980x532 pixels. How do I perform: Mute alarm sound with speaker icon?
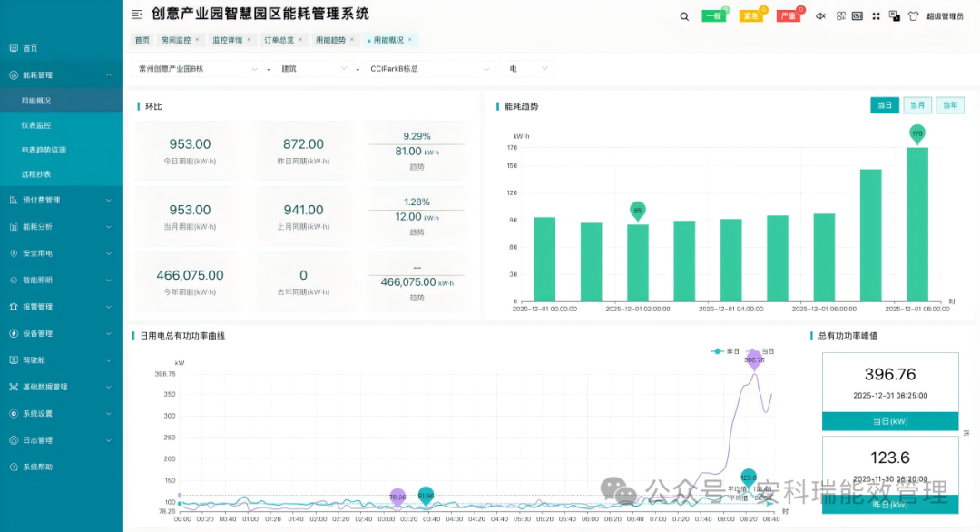click(820, 15)
